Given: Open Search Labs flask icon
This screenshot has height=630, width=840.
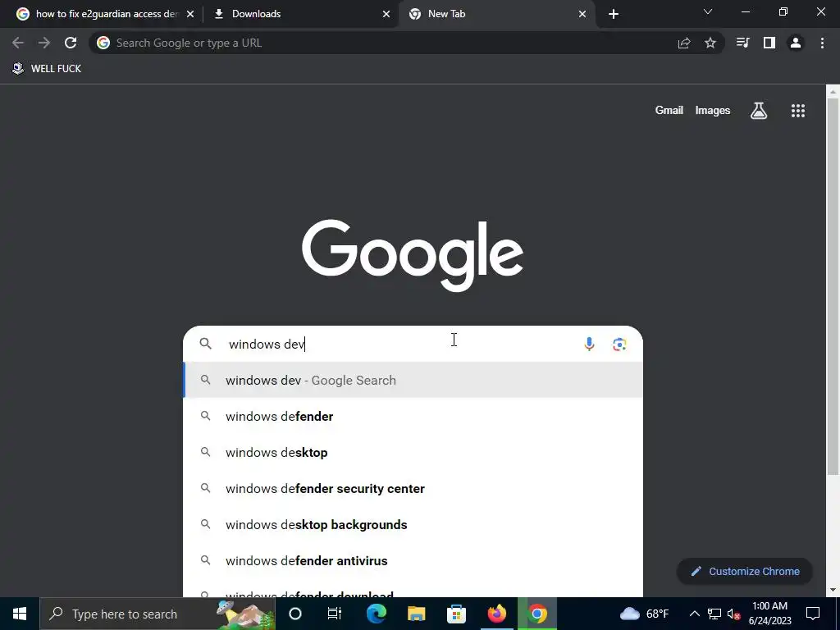Looking at the screenshot, I should (759, 111).
